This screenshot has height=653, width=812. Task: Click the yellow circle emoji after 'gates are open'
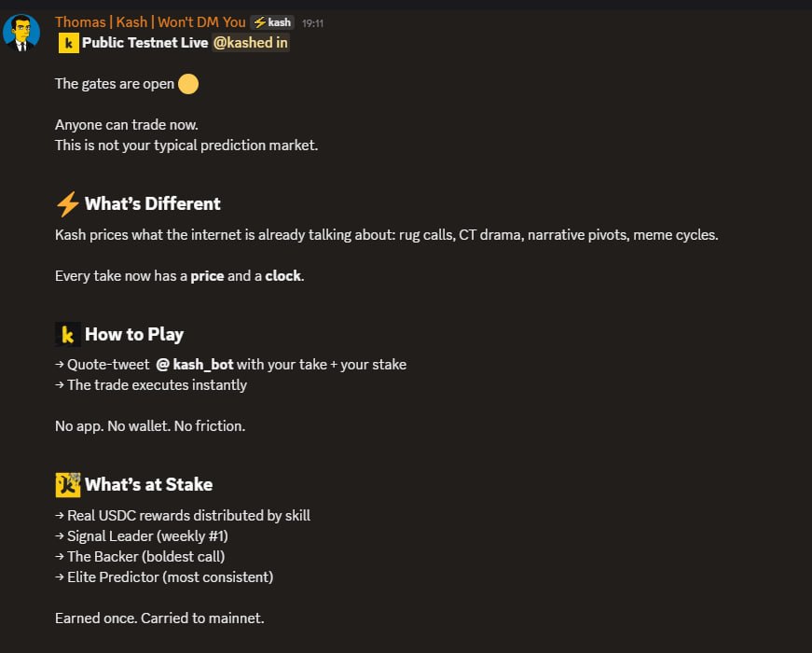[188, 84]
